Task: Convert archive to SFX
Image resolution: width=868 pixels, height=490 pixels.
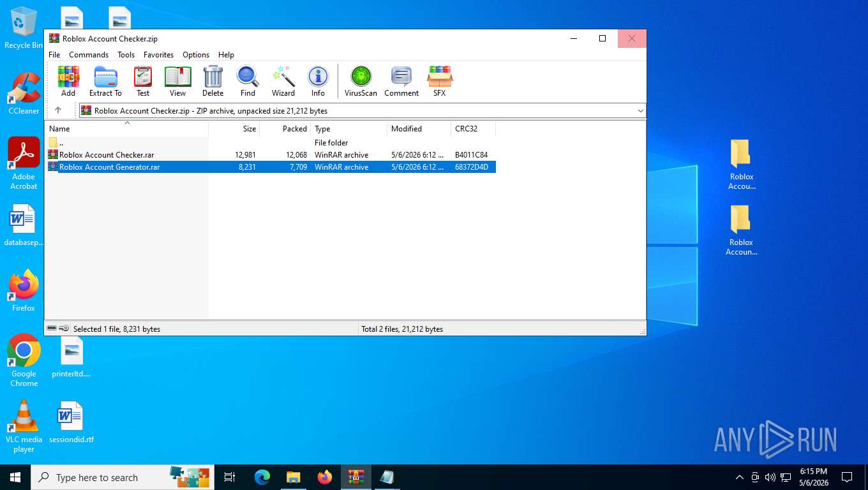Action: (440, 81)
